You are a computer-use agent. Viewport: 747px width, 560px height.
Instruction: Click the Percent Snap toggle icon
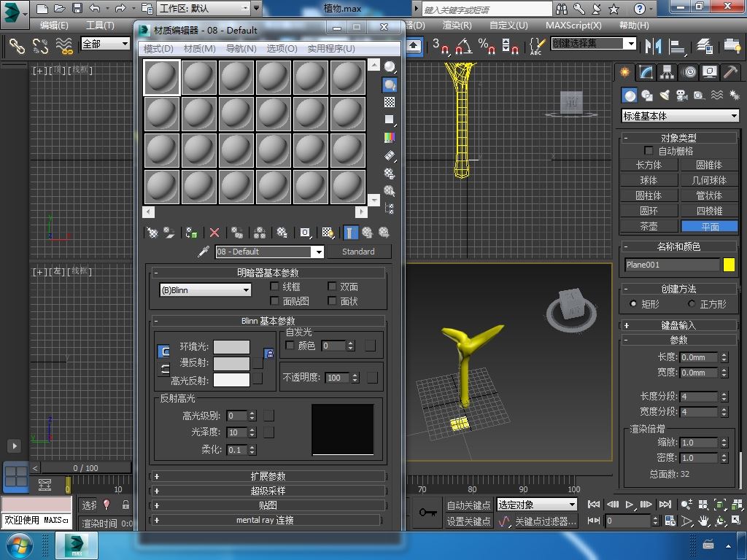coord(487,46)
